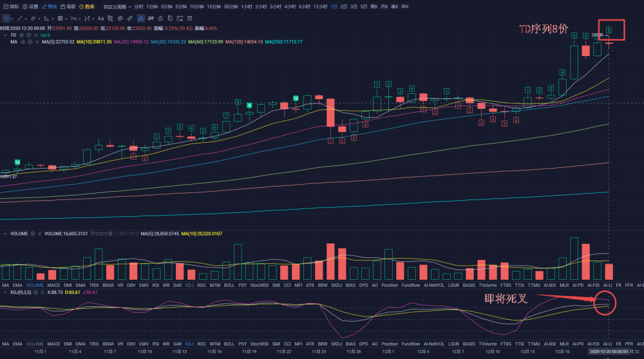
Task: Open the 高级 advanced menu
Action: pyautogui.click(x=68, y=6)
